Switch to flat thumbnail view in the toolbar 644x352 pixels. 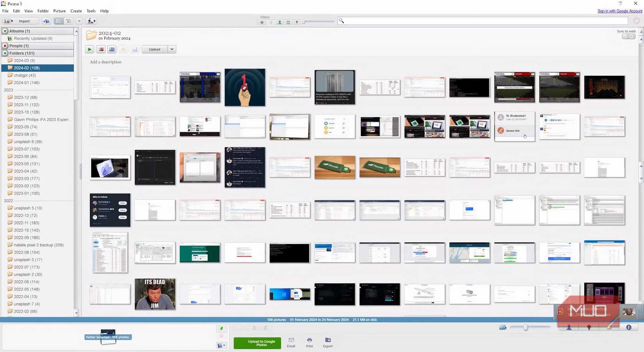coord(59,21)
